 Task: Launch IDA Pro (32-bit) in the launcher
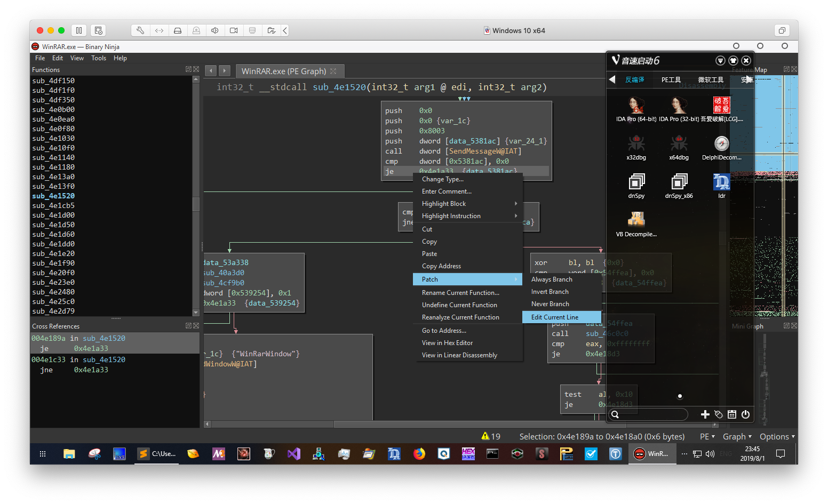pos(679,109)
